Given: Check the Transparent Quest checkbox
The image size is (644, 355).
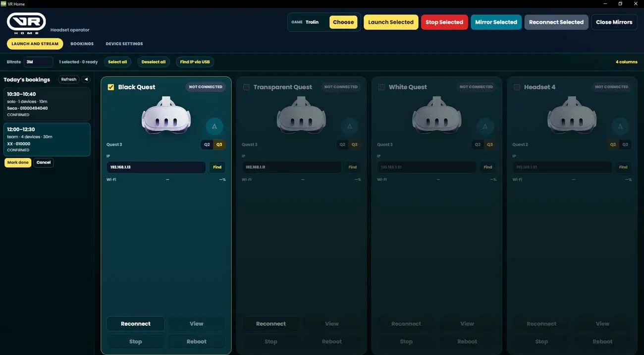Looking at the screenshot, I should tap(246, 87).
